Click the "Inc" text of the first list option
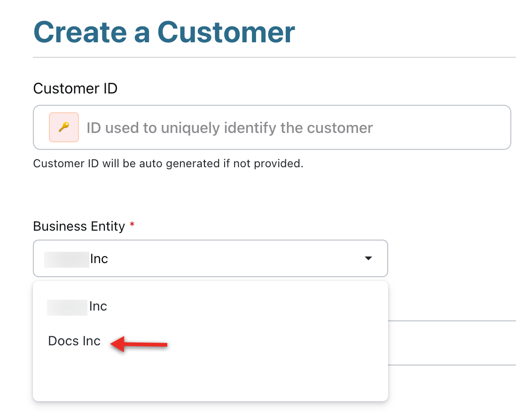 click(x=98, y=307)
